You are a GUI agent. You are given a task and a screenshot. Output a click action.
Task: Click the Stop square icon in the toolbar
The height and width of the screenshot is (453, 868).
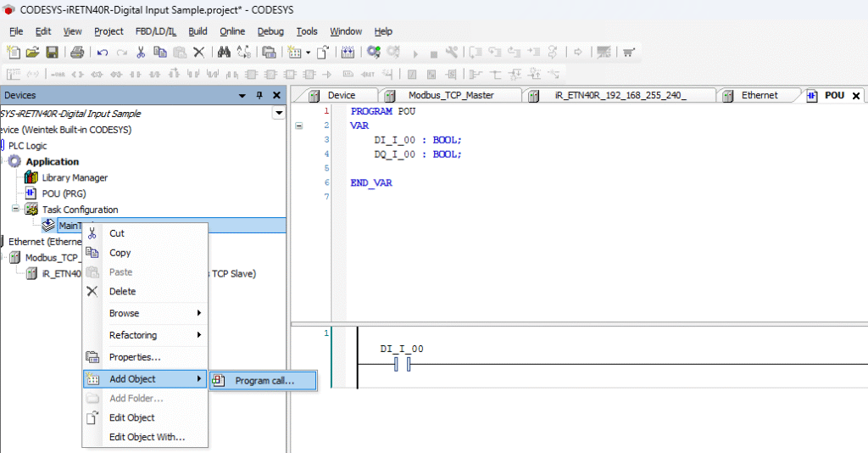pos(433,53)
